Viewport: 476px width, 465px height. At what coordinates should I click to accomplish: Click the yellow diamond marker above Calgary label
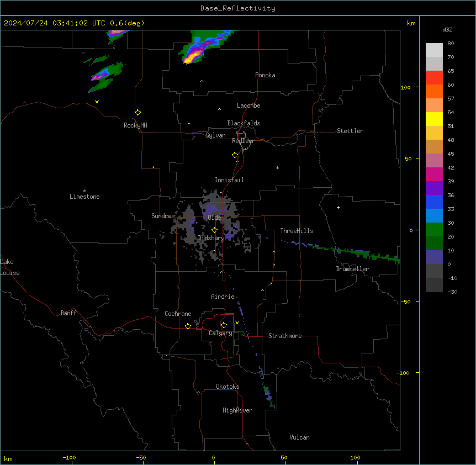click(x=224, y=325)
